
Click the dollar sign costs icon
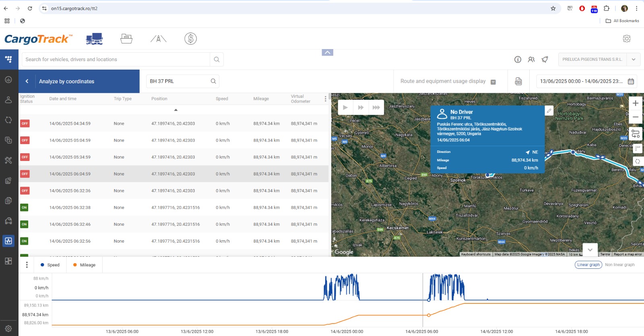(190, 39)
